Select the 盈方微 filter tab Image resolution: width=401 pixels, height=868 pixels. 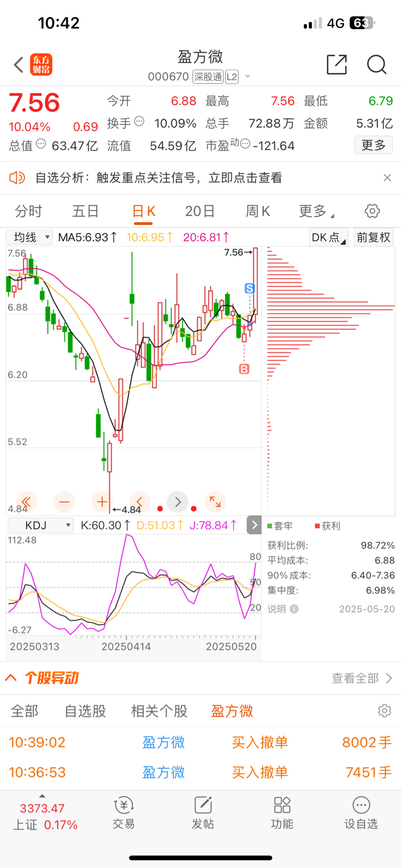coord(232,711)
